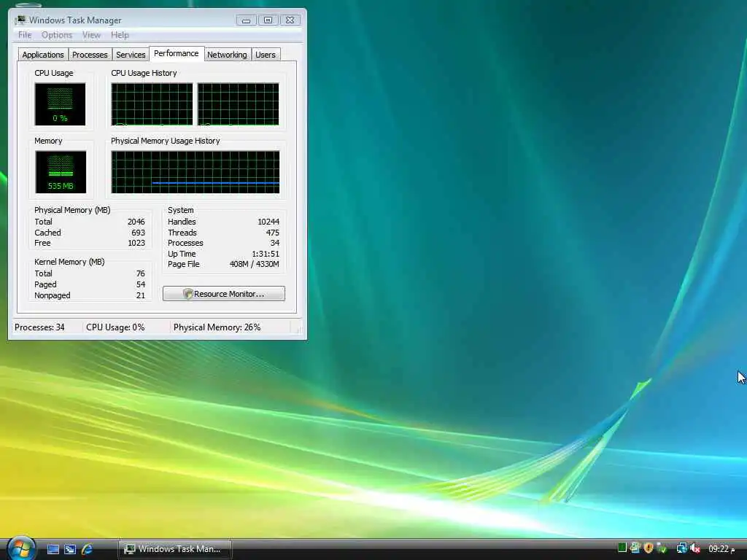
Task: Click the Task Manager title bar icon
Action: point(20,20)
